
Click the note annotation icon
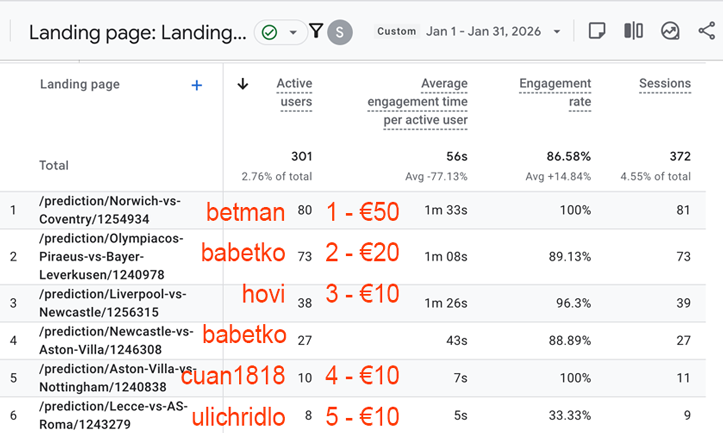[x=597, y=31]
